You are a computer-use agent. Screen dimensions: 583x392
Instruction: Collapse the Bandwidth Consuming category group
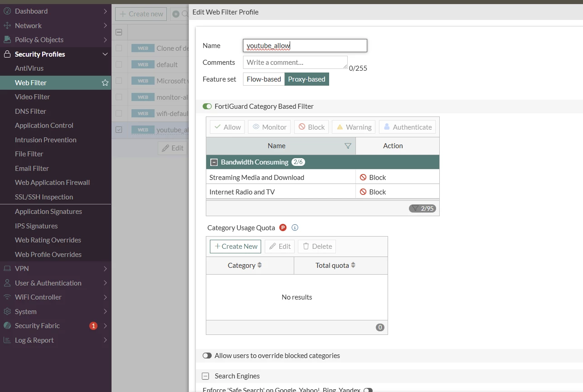(x=214, y=162)
